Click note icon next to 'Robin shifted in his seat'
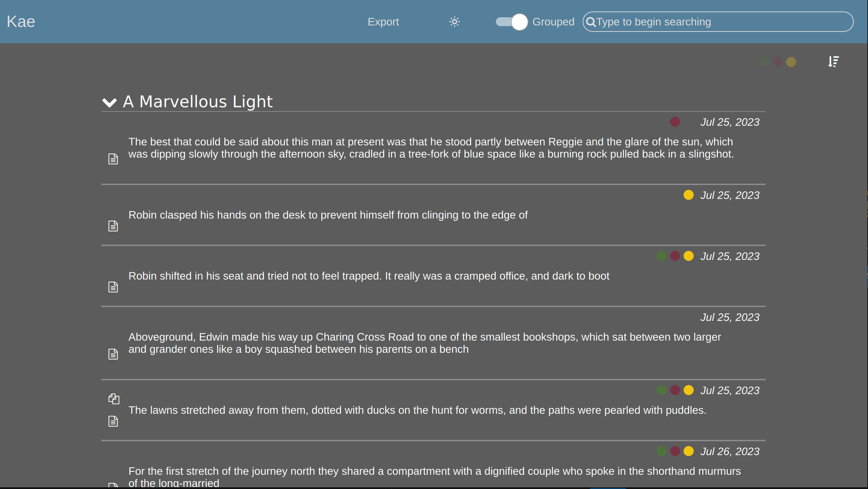This screenshot has width=868, height=489. (x=113, y=287)
